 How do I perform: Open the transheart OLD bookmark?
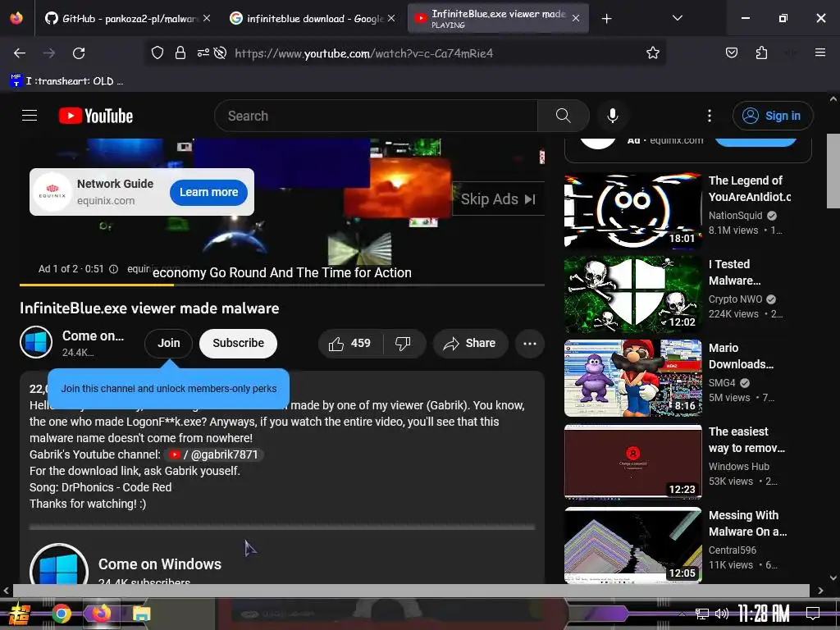click(66, 81)
